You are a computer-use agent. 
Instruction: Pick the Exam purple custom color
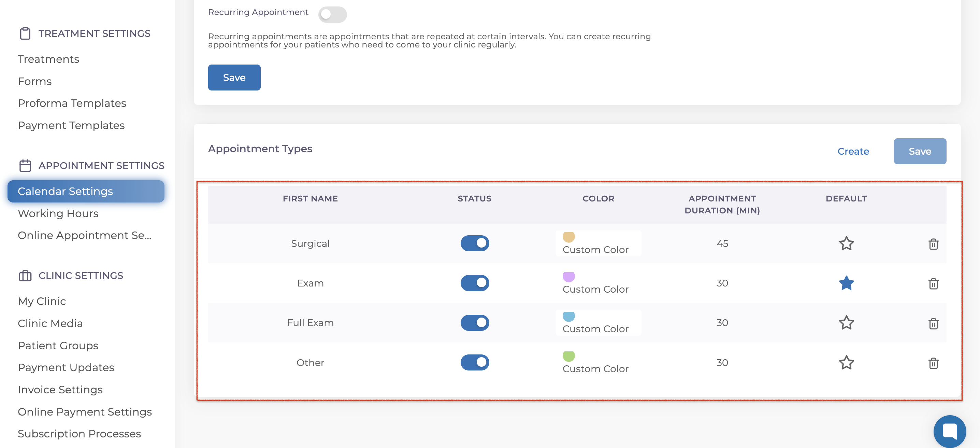click(x=568, y=276)
